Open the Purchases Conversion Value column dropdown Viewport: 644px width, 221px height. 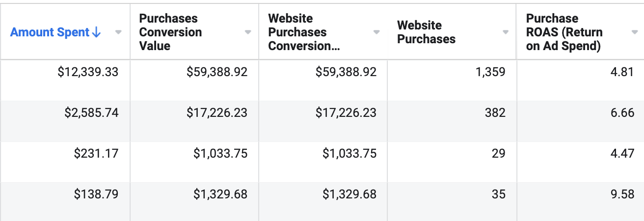(248, 32)
